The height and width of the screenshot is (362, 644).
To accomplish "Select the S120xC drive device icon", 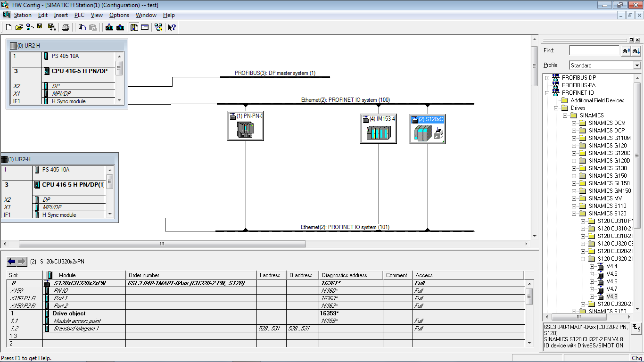I will click(x=428, y=129).
